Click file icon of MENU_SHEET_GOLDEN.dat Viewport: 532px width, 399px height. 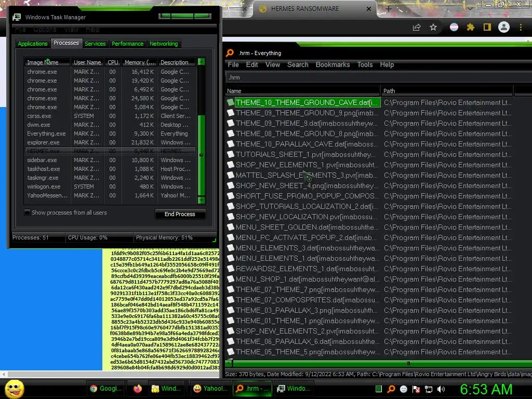(231, 228)
